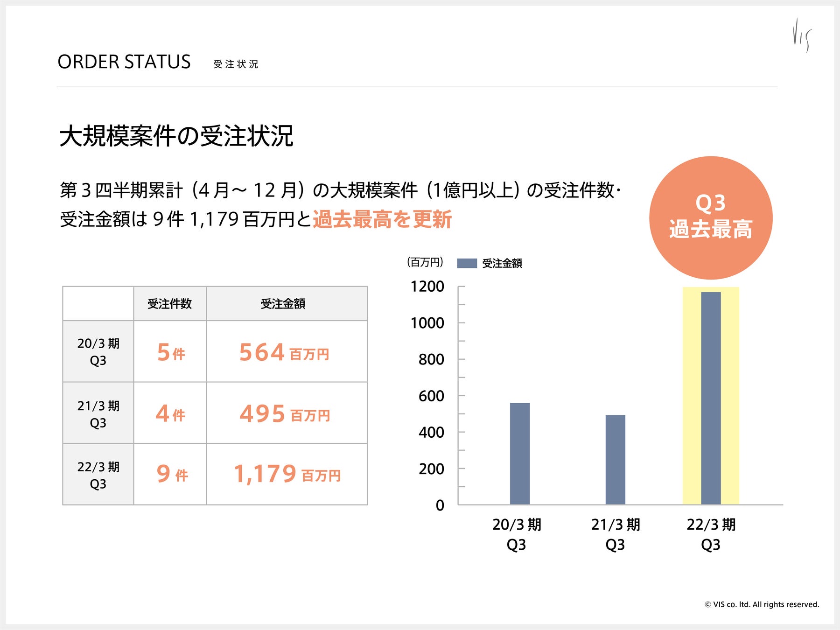The width and height of the screenshot is (840, 630).
Task: Click the orange Q3 過去最高 circle badge
Action: [711, 218]
